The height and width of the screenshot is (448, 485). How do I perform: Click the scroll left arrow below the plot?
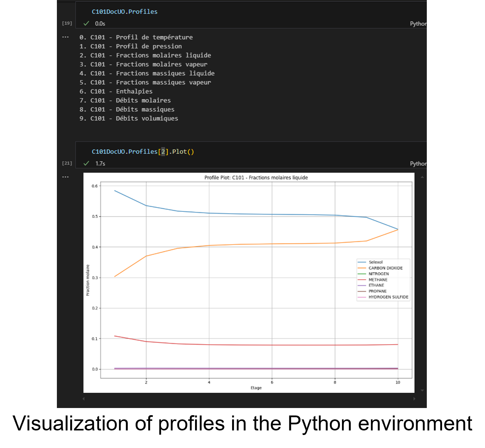tap(84, 399)
